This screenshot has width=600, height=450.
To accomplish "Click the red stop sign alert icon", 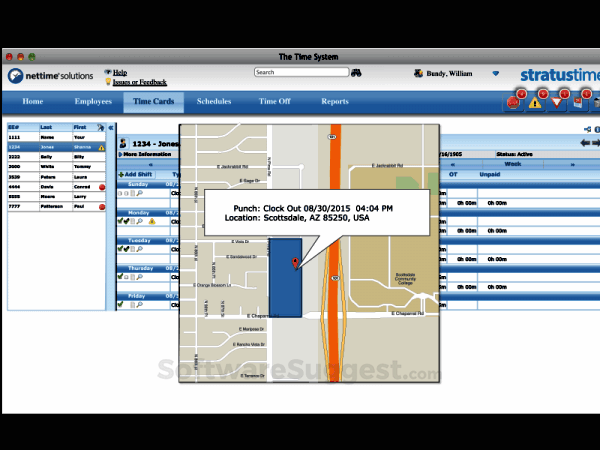I will (514, 100).
